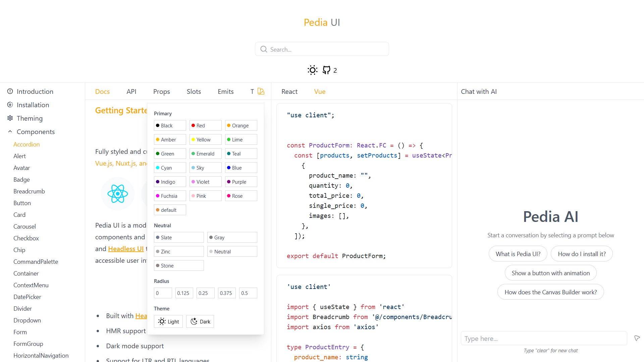Viewport: 644px width, 362px height.
Task: Switch to the Props tab
Action: (x=161, y=92)
